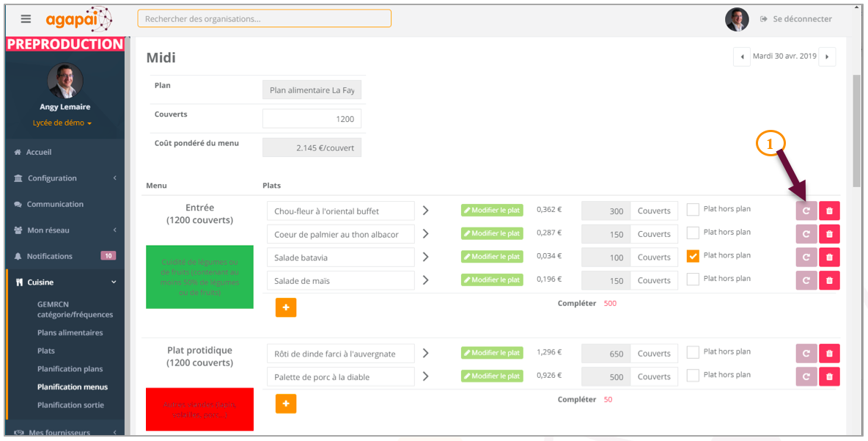Screen dimensions: 868x441
Task: Click the agapai logo
Action: click(x=79, y=19)
